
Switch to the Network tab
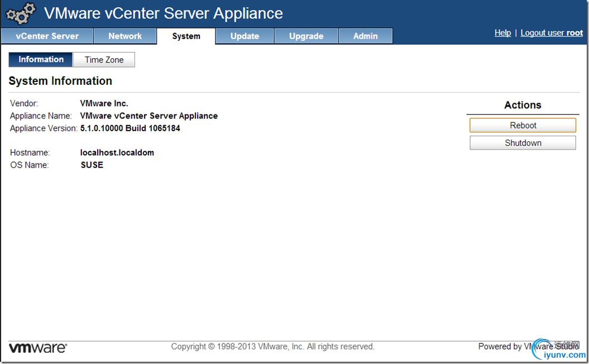[x=125, y=36]
